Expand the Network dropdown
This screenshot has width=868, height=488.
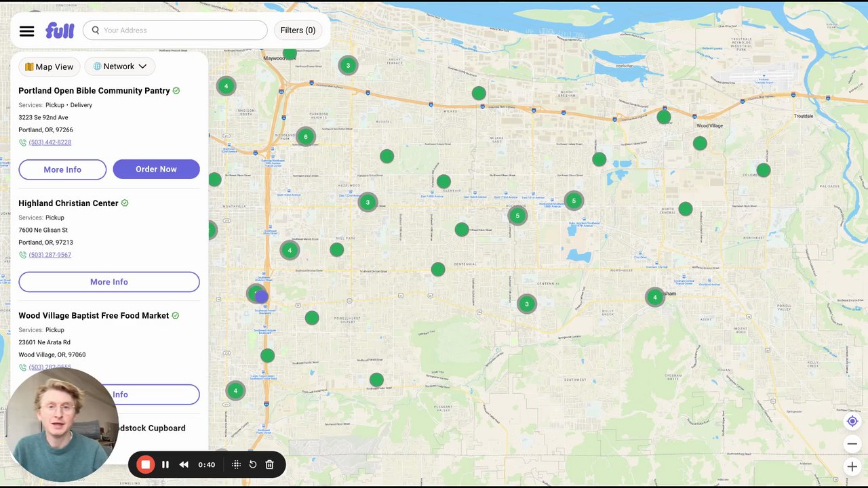[120, 66]
